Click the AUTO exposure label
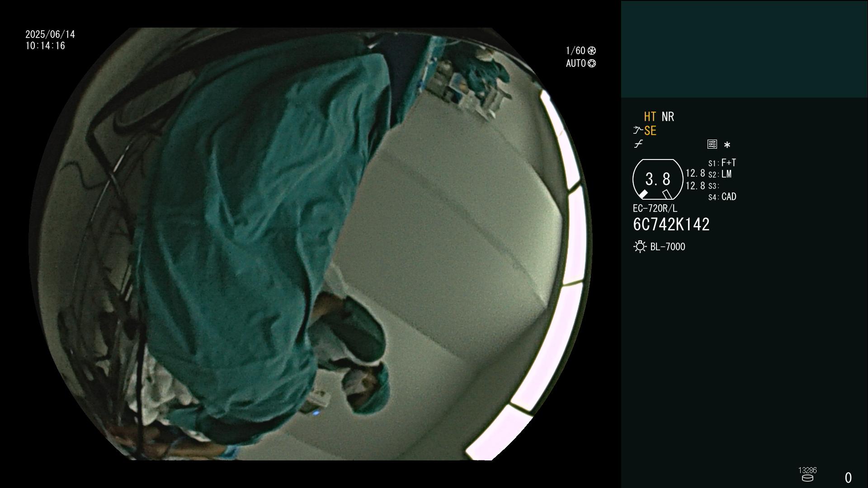Image resolution: width=868 pixels, height=488 pixels. click(x=576, y=63)
